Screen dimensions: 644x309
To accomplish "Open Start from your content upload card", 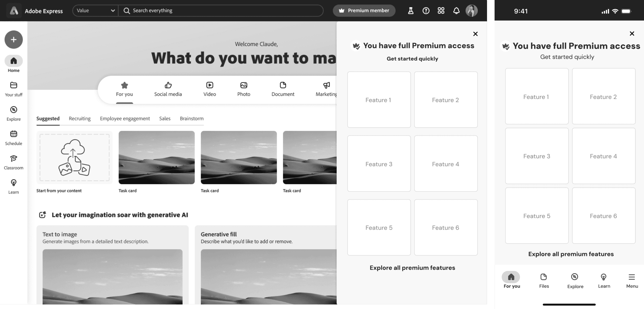I will (74, 158).
